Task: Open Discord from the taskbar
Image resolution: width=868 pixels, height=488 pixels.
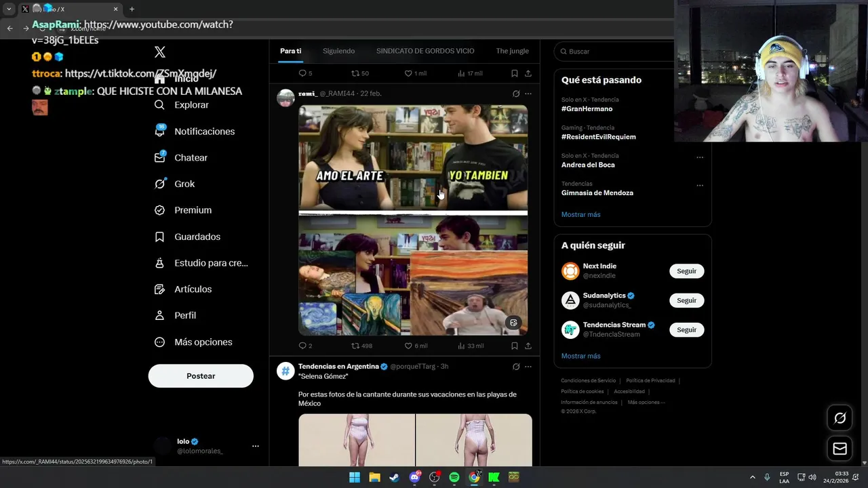Action: point(414,477)
